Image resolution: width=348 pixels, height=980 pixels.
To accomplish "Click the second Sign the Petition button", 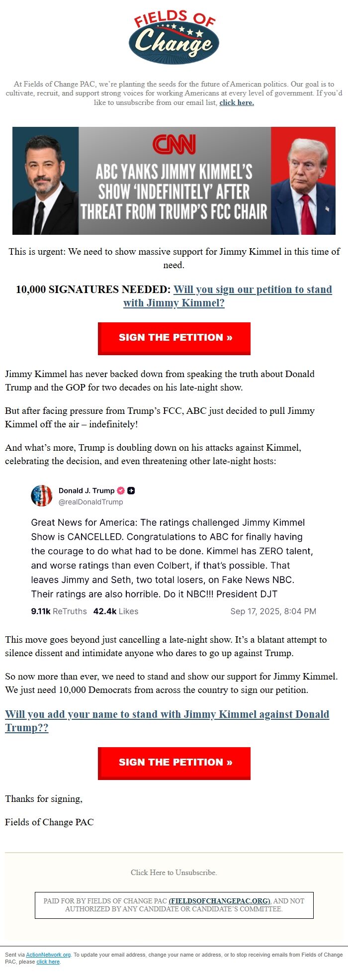I will pos(174,763).
